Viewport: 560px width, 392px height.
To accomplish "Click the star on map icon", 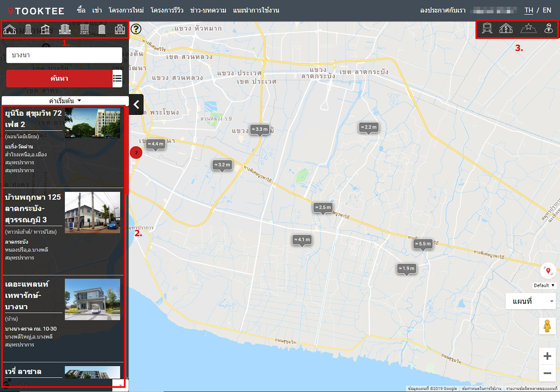I will pos(528,29).
